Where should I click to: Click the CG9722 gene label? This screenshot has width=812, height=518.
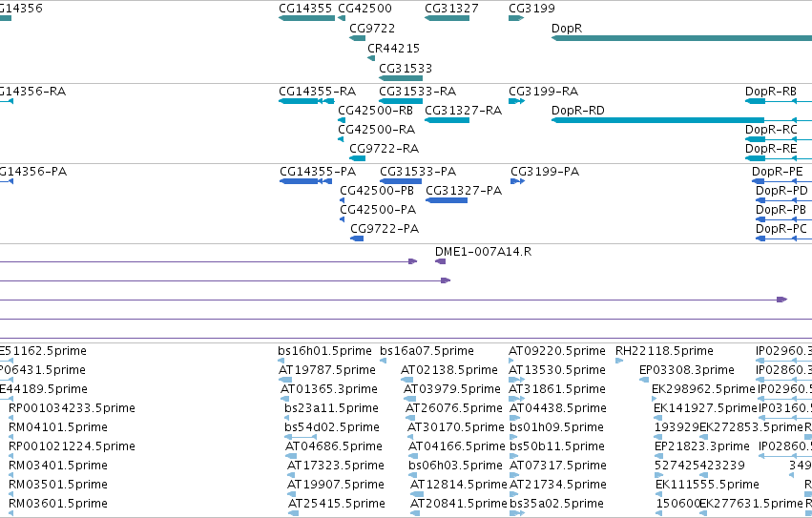(372, 28)
